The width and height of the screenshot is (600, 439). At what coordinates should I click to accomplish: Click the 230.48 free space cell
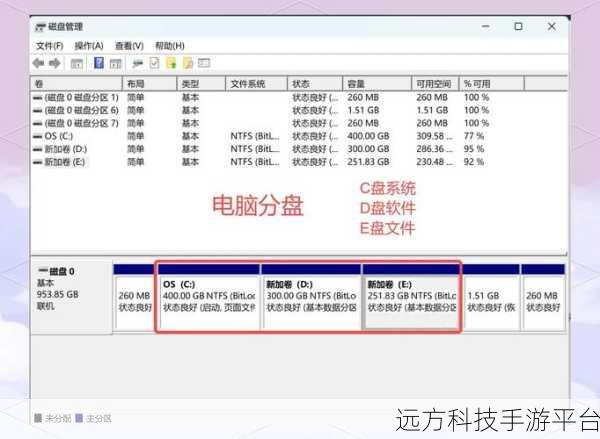(434, 162)
